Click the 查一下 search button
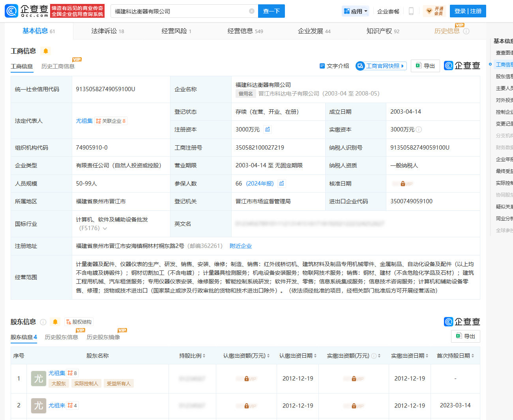513x420 pixels. [271, 11]
